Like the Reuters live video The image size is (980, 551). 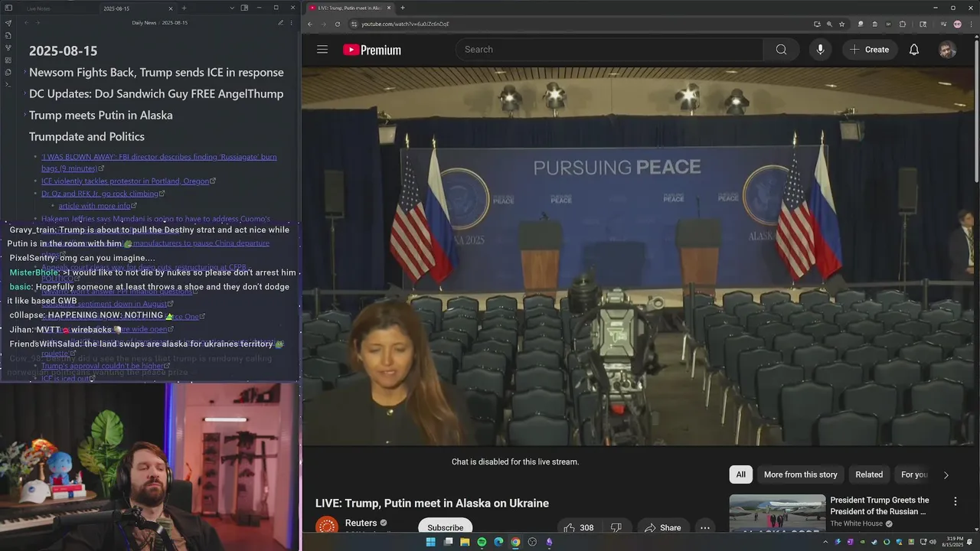pos(579,527)
